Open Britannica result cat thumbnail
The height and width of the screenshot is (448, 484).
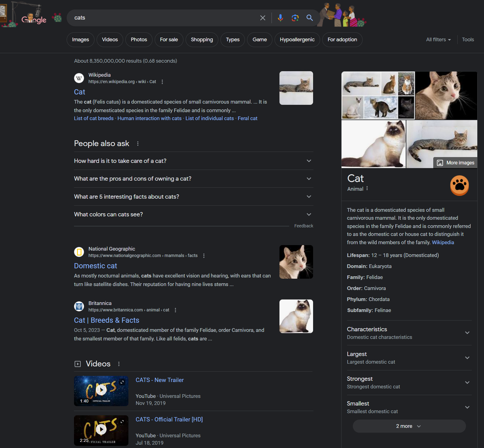pos(296,316)
